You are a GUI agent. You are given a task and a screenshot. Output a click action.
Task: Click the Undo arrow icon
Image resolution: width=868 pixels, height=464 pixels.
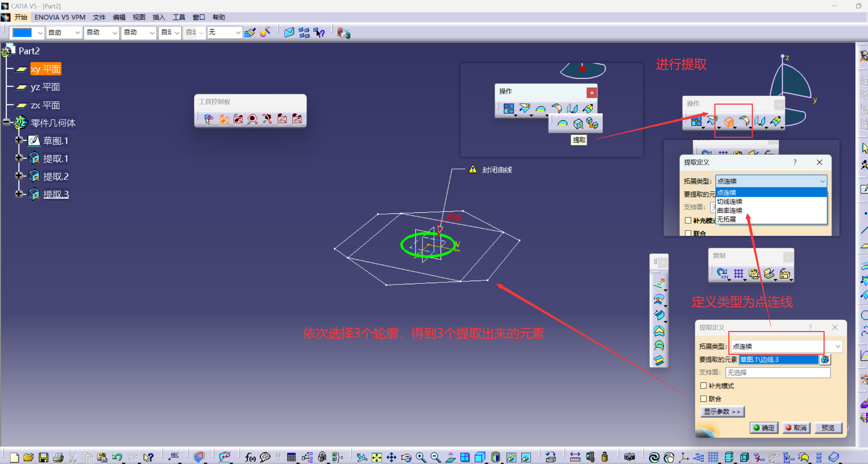pos(117,457)
